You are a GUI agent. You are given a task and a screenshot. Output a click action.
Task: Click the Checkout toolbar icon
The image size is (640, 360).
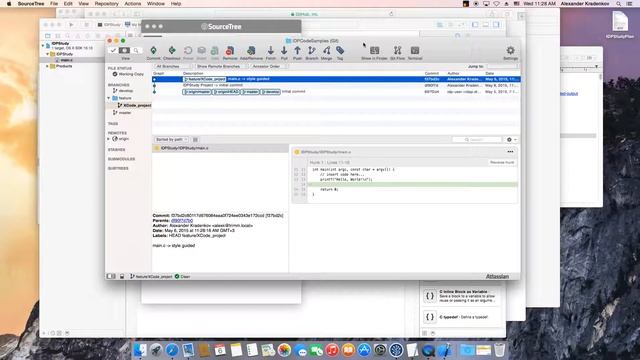pyautogui.click(x=172, y=51)
